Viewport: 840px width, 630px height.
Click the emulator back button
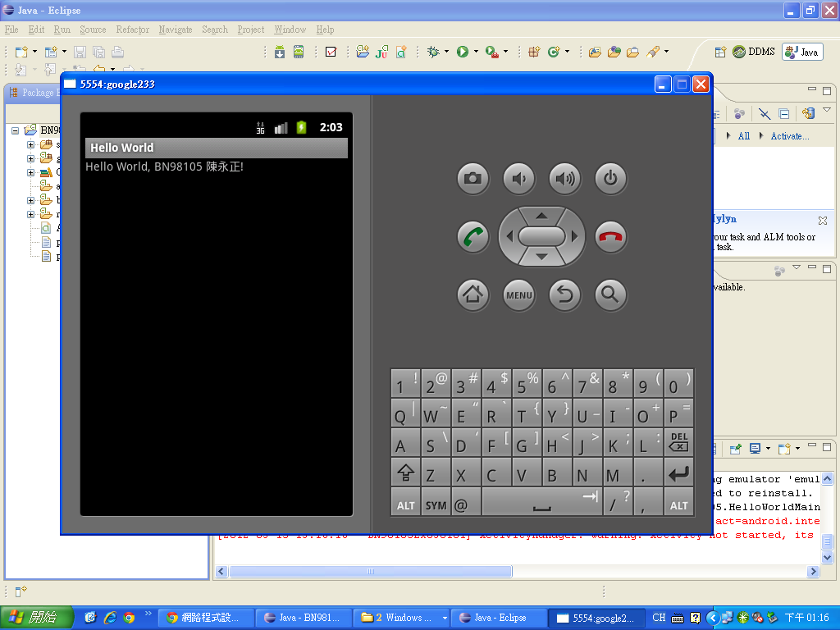point(564,294)
